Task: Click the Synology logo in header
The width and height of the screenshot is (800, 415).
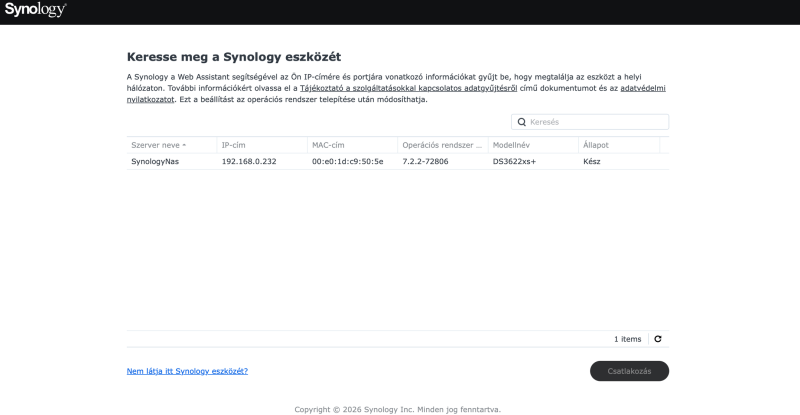Action: pos(35,11)
